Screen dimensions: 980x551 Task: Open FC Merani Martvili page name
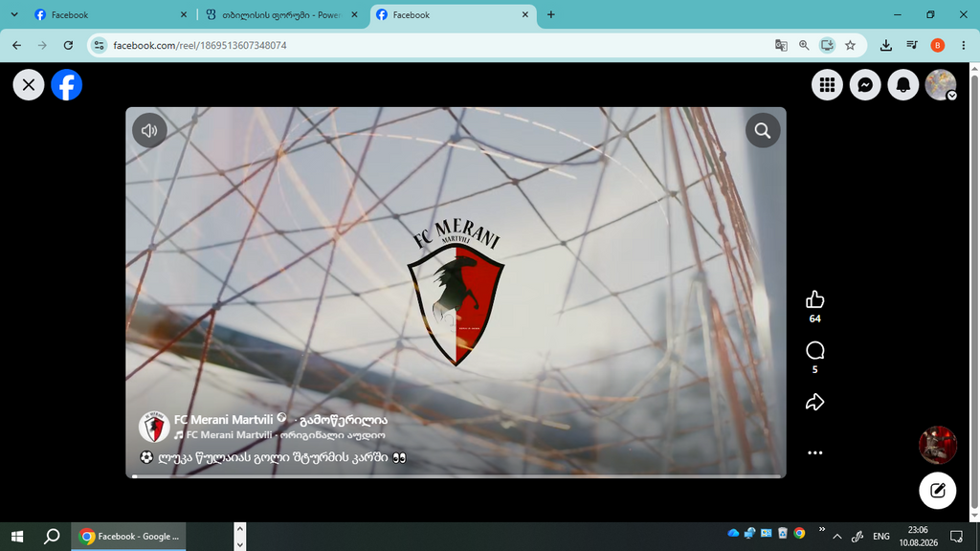pos(223,420)
